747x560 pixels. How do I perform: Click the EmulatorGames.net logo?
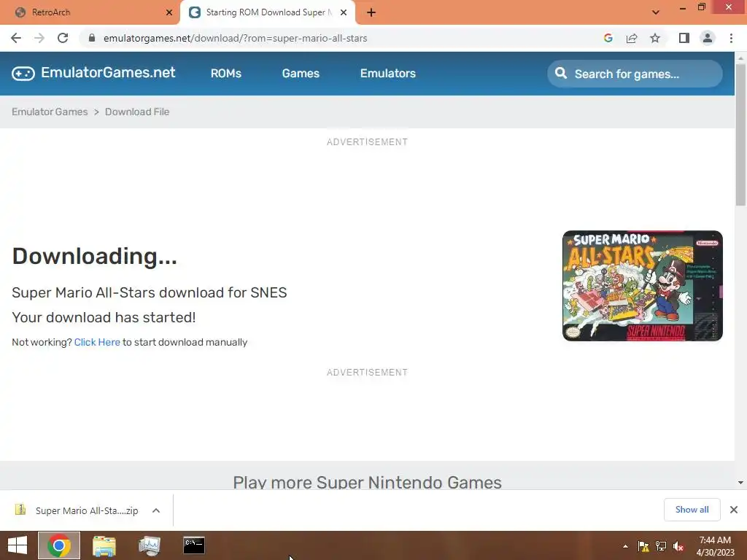[93, 73]
